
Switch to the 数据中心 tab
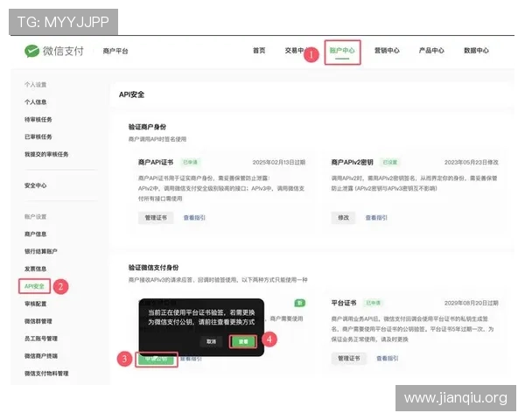(476, 51)
